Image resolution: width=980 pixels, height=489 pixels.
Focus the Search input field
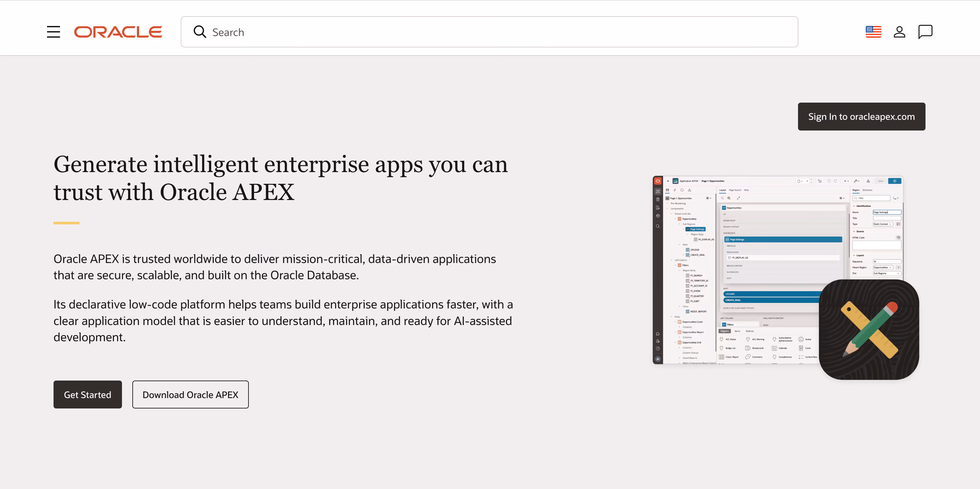(489, 32)
